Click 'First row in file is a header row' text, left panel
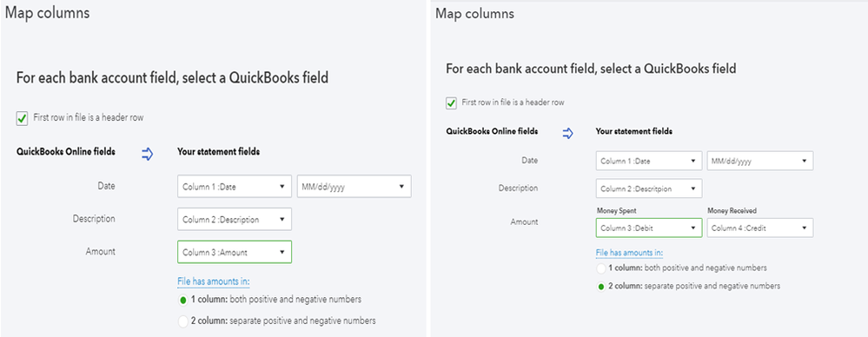 coord(89,118)
